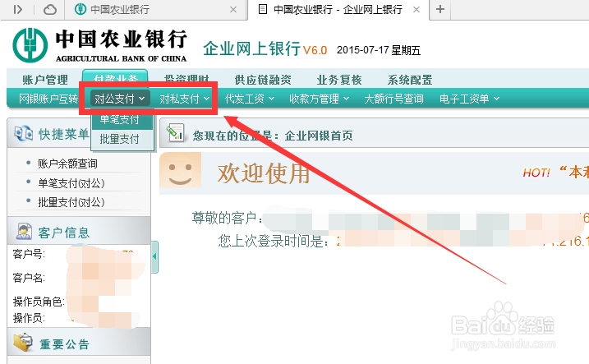Open the 供应链融资 main tab
The width and height of the screenshot is (589, 364).
point(263,80)
